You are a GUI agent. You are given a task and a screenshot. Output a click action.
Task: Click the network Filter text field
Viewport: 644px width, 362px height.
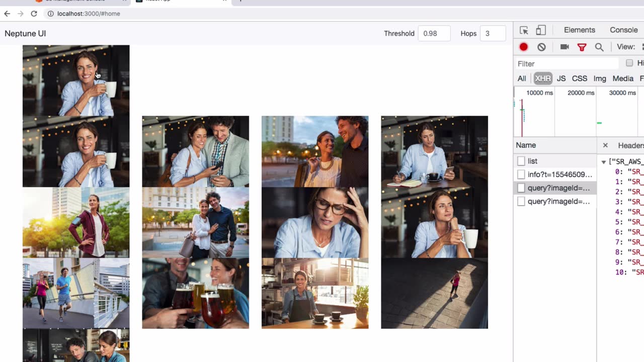(x=567, y=63)
